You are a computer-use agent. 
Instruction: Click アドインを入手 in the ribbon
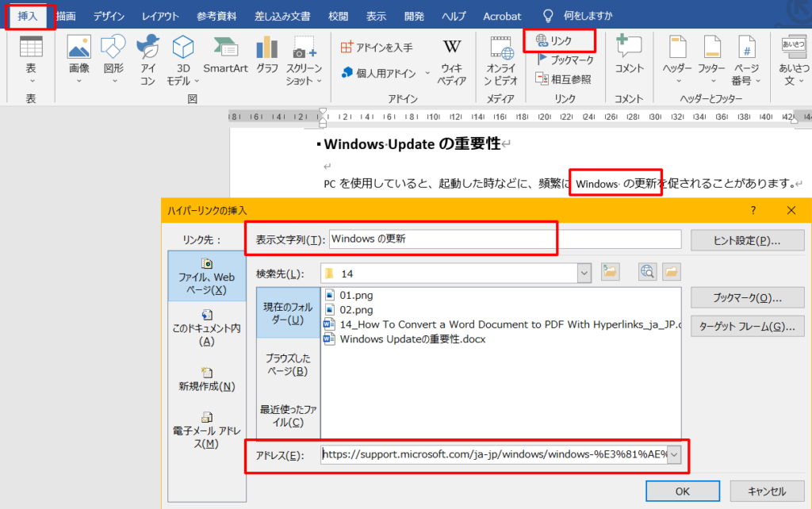pyautogui.click(x=377, y=47)
